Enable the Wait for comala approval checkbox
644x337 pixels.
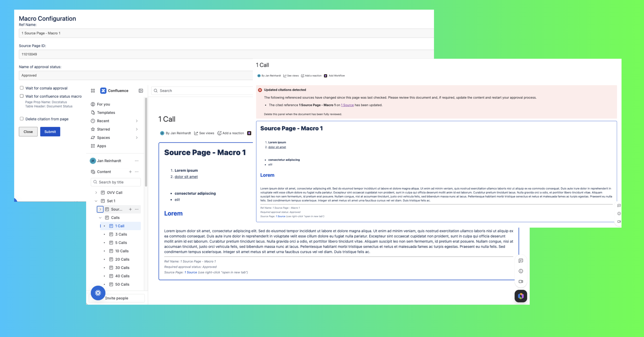click(21, 88)
